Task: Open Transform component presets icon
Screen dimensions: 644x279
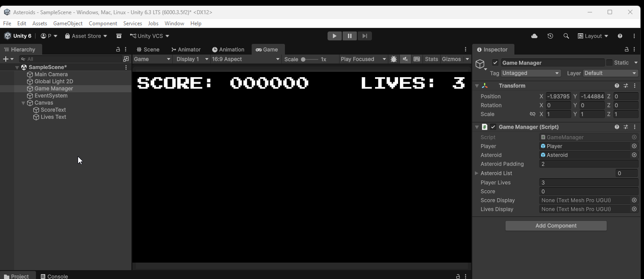Action: (x=626, y=86)
